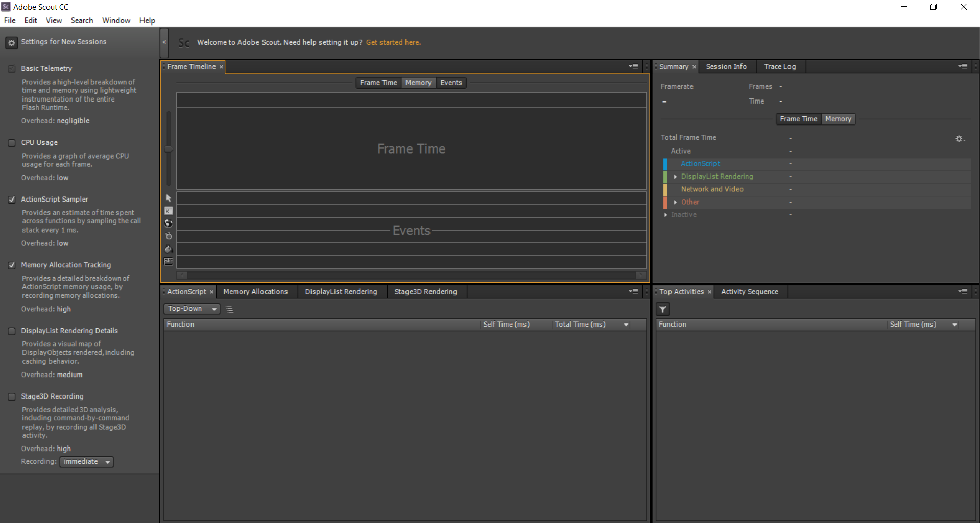This screenshot has width=980, height=523.
Task: Close the Frame Timeline tab
Action: [221, 67]
